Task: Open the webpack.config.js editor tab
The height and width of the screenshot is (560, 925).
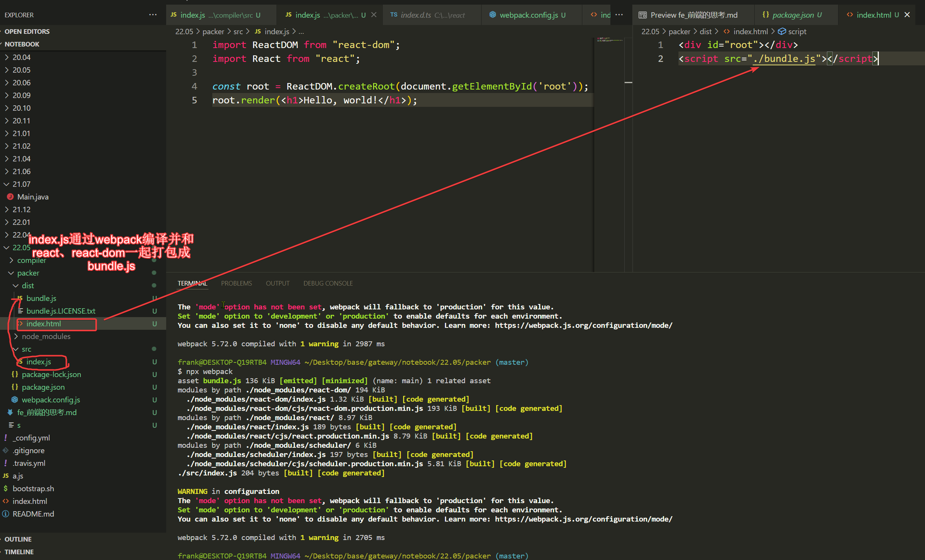Action: [532, 15]
